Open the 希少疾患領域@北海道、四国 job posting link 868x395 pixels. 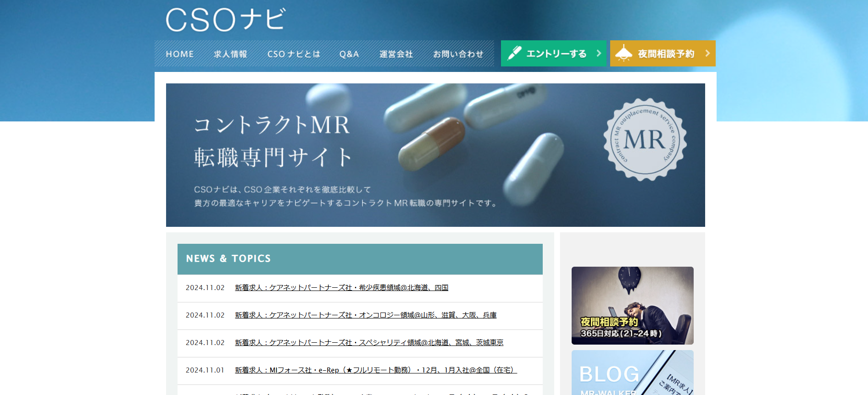point(341,288)
